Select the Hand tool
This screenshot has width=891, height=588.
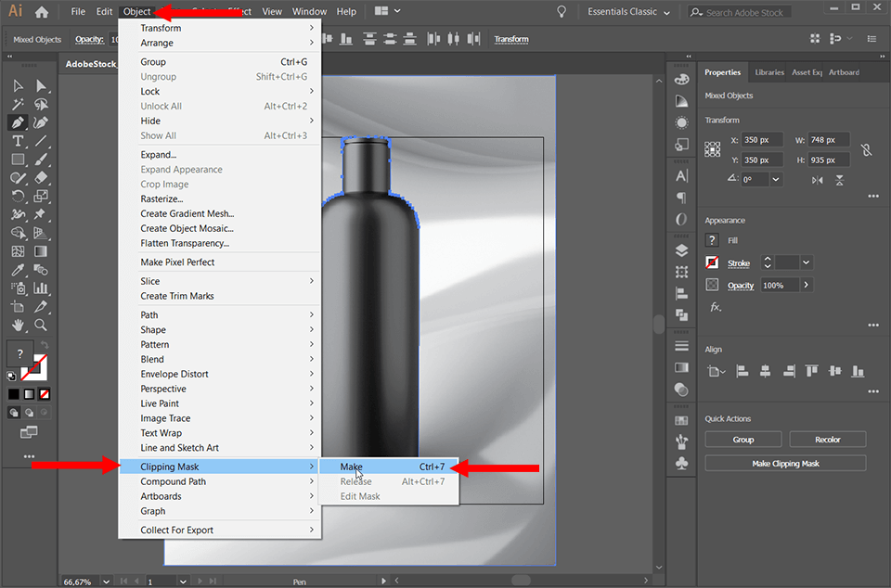coord(18,326)
